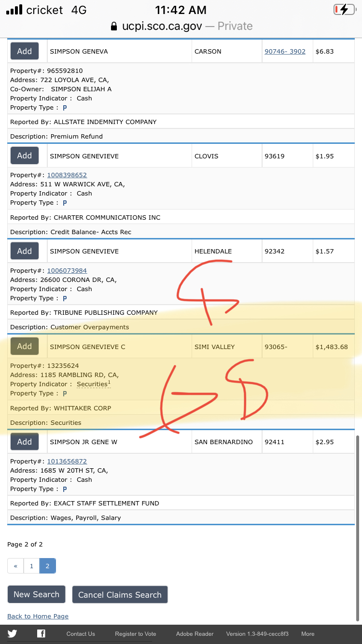
Task: Add the SIMPSON GENEVIEVE C Simi Valley claim
Action: 25,346
